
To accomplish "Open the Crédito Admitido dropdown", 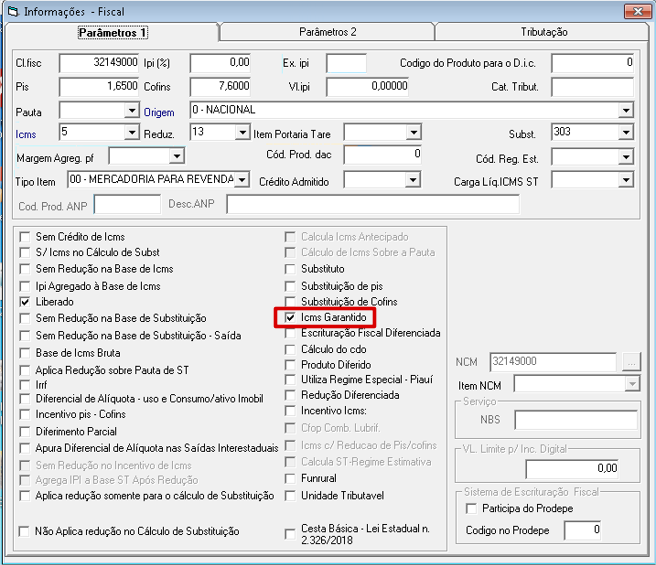I will (413, 180).
